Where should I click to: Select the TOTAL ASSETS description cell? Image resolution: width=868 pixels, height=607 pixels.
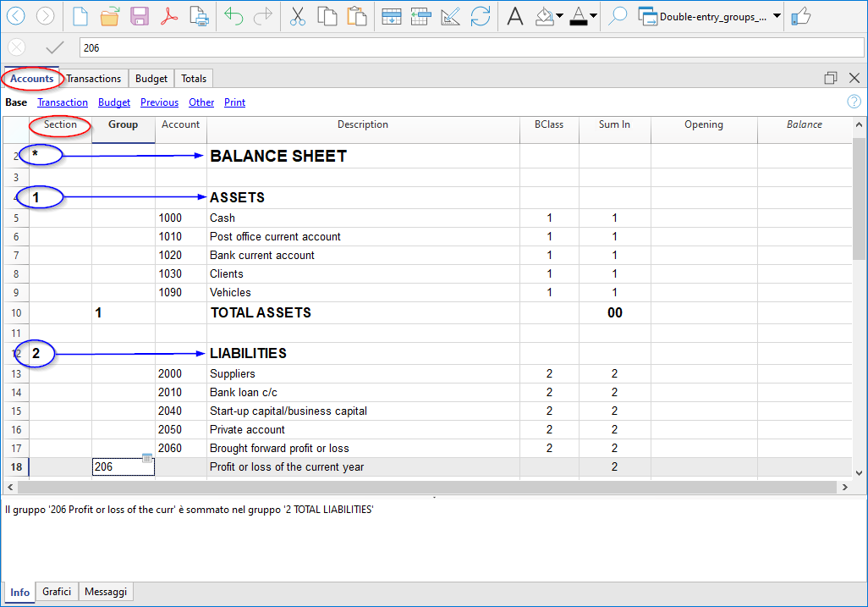(x=362, y=313)
